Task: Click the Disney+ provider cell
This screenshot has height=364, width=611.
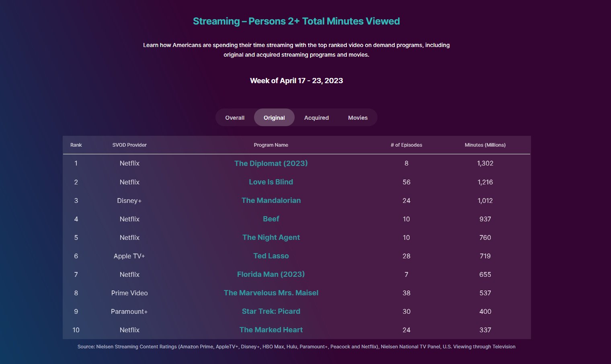Action: tap(129, 200)
